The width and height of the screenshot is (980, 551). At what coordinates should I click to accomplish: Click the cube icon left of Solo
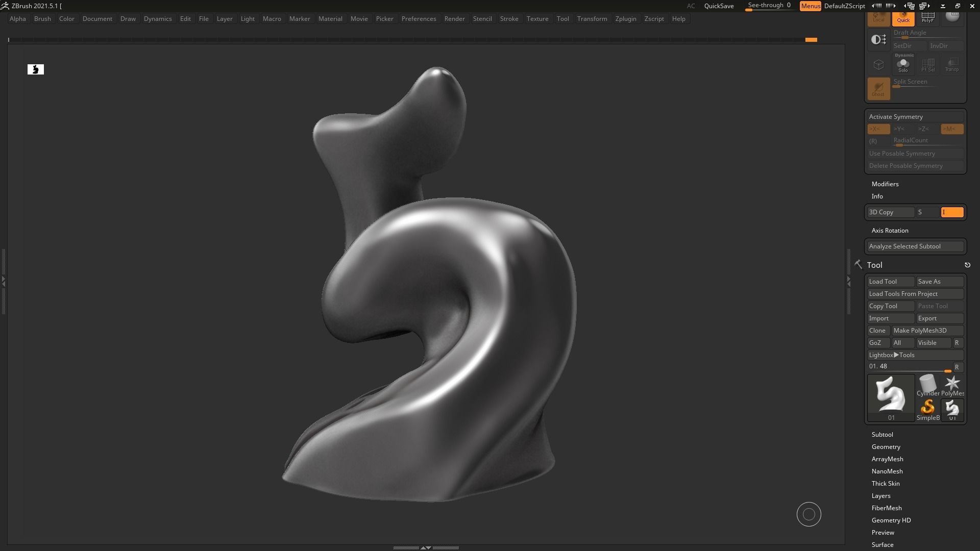coord(878,65)
